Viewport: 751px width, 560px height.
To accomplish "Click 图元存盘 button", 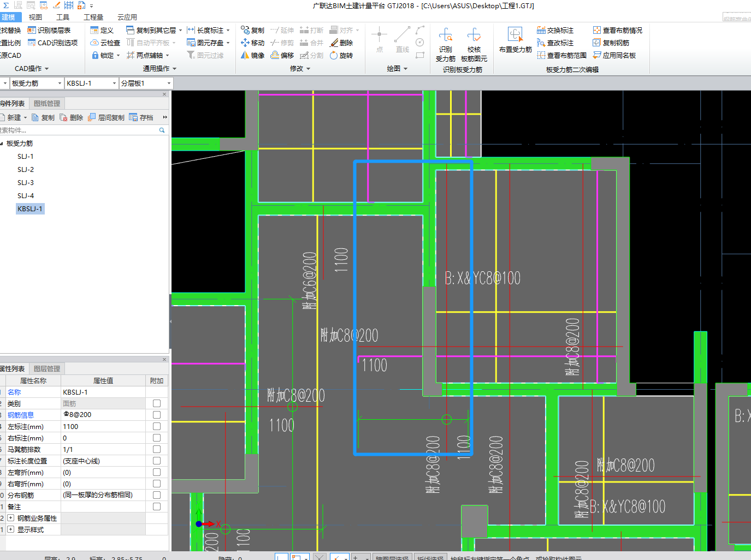I will (208, 43).
